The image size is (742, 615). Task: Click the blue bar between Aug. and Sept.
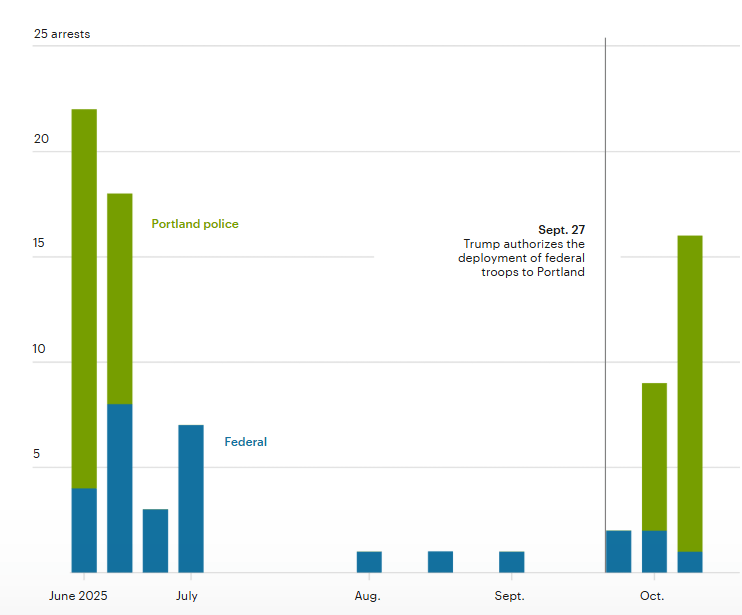coord(440,562)
